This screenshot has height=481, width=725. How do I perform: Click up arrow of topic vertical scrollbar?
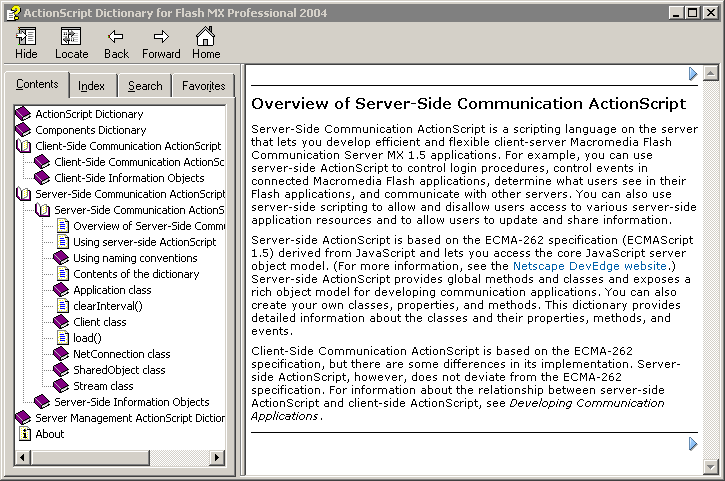pos(711,73)
